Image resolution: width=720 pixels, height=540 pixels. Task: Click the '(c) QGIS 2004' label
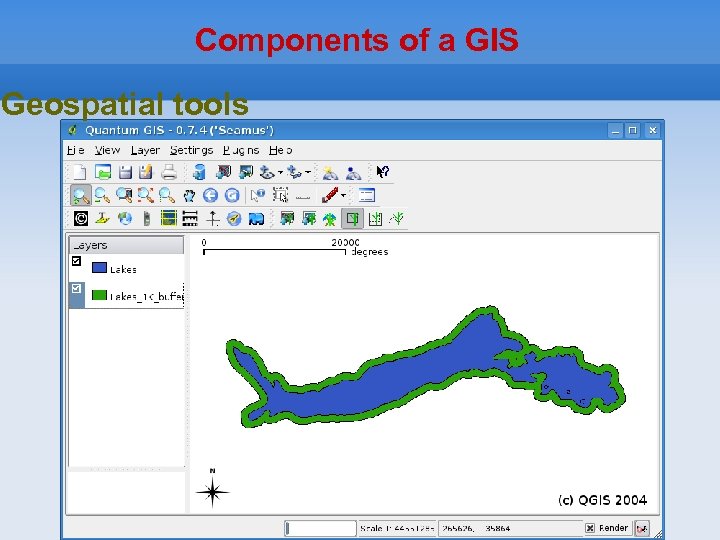(x=602, y=500)
